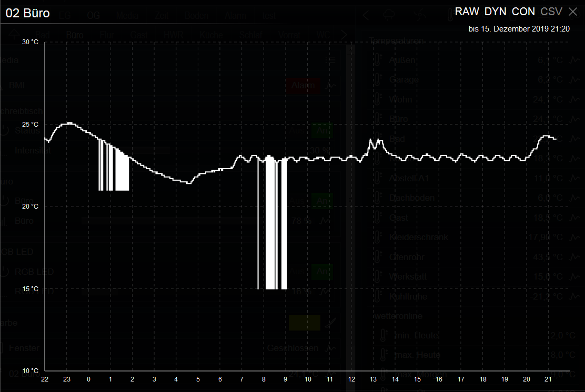The image size is (585, 392).
Task: Click the list icon in Media row
Action: [x=331, y=60]
